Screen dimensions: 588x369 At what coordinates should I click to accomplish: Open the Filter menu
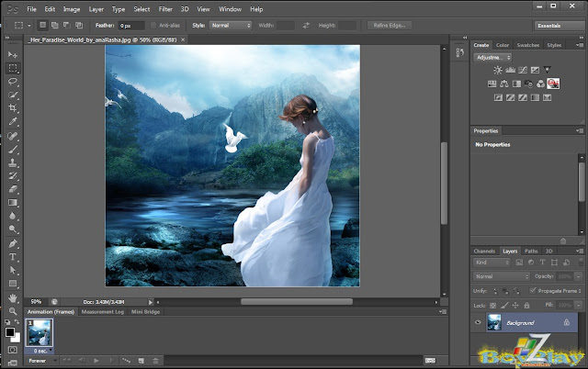pos(165,8)
